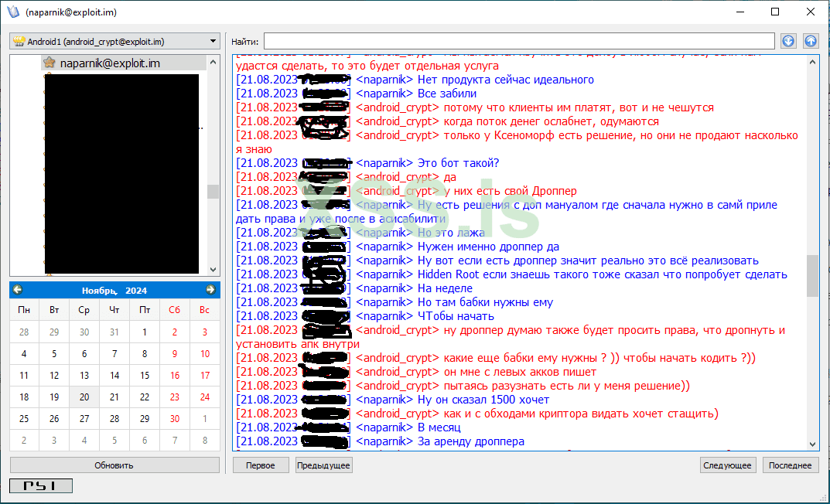Screen dimensions: 830x504
Task: Click the Ноябрь month label
Action: (99, 291)
